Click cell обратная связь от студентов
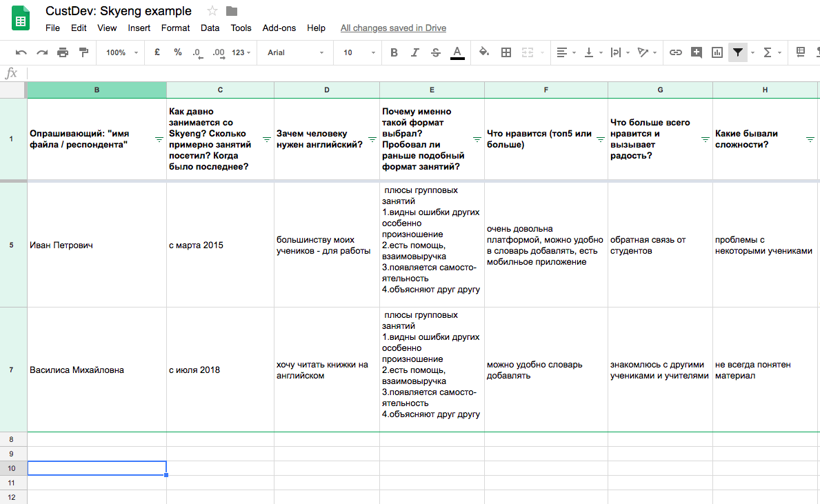820x504 pixels. tap(660, 245)
